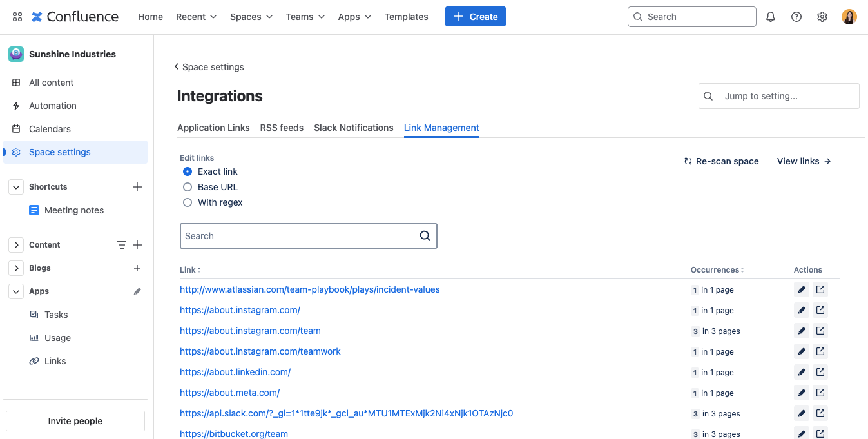Open the Spaces dropdown menu
Viewport: 868px width, 439px height.
click(x=251, y=17)
